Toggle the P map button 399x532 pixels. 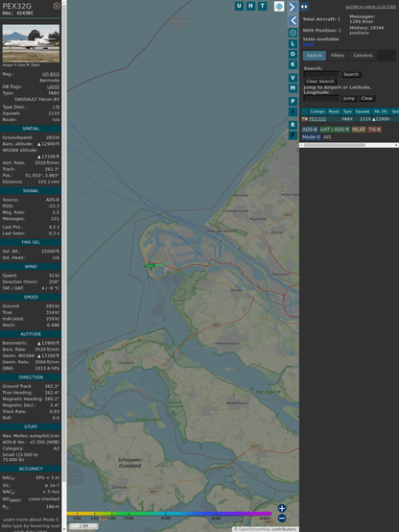pos(293,102)
